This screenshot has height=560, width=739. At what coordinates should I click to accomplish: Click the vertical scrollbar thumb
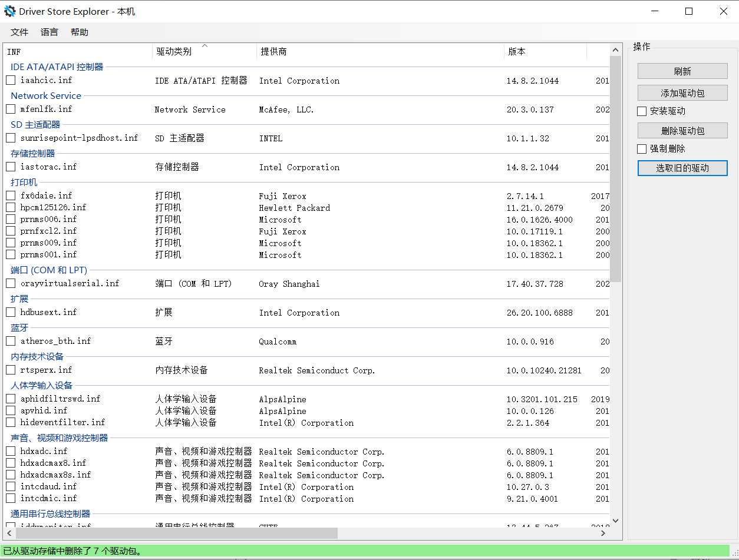click(x=616, y=169)
